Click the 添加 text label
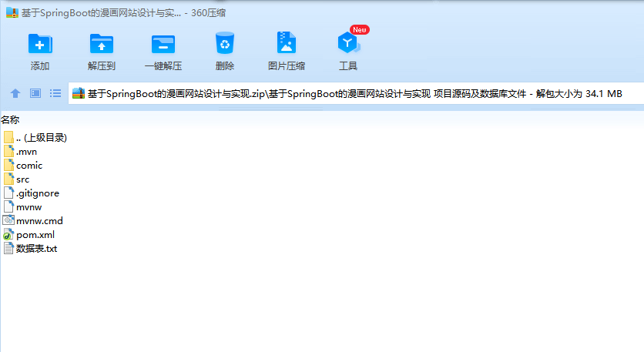 40,65
